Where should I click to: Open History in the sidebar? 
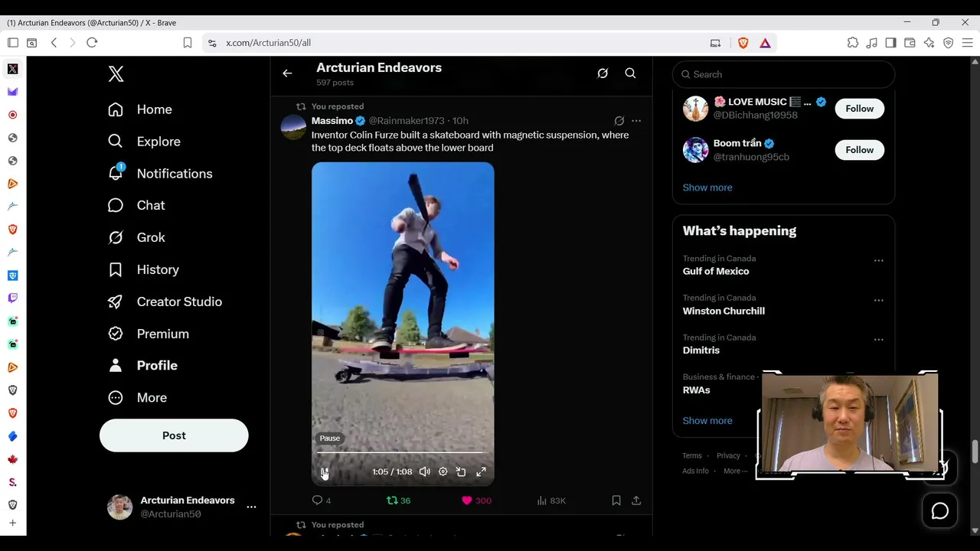click(x=144, y=269)
